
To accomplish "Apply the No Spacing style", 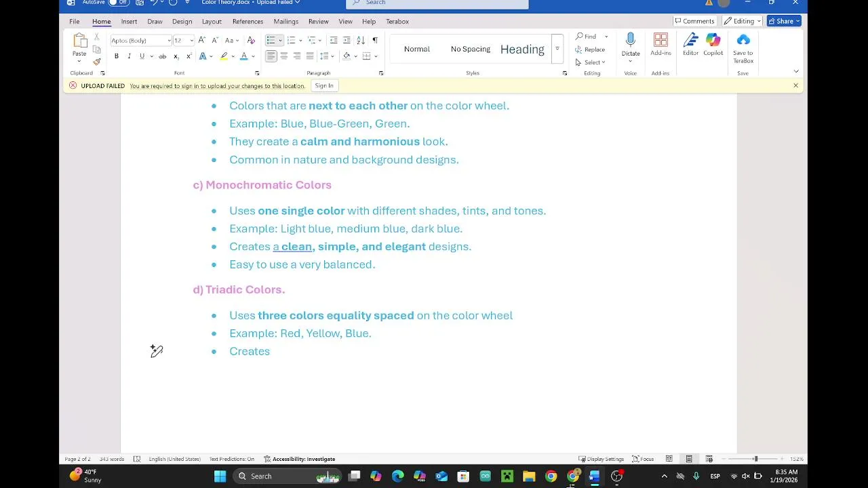I will pos(471,49).
